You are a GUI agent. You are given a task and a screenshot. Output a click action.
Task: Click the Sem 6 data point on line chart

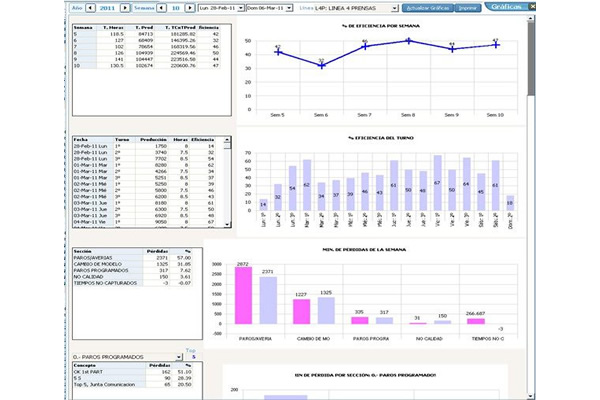pos(322,64)
